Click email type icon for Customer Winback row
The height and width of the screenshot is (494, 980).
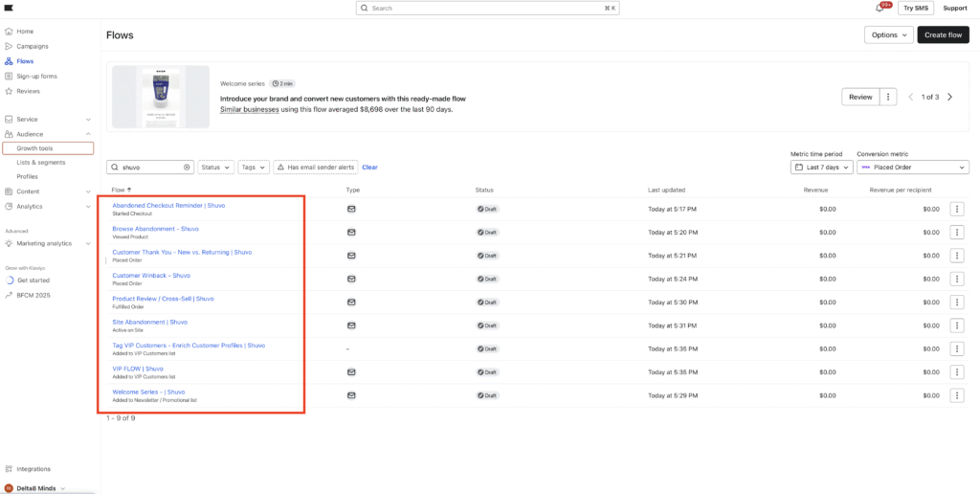click(351, 279)
